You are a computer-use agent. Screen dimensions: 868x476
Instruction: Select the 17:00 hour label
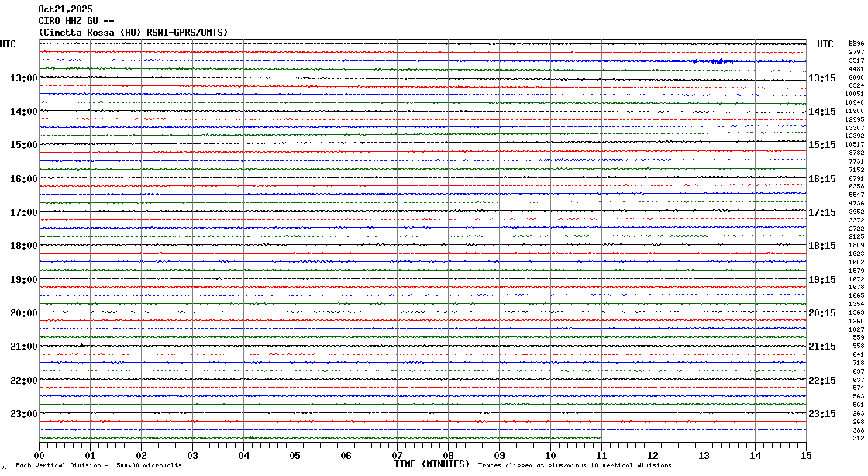point(24,212)
